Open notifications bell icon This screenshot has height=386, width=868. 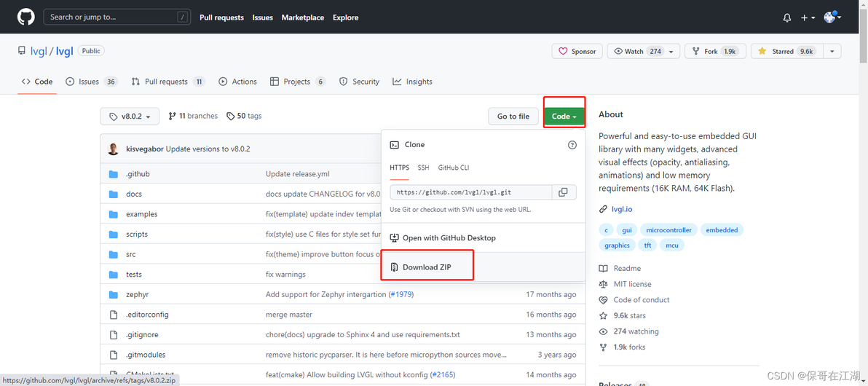pos(786,17)
